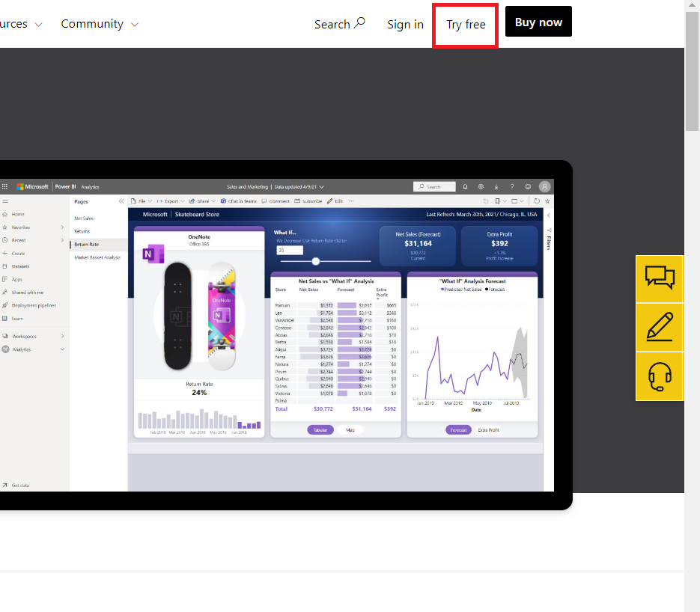Screen dimensions: 700x612
Task: Collapse the Analytics workspace chevron
Action: [62, 349]
